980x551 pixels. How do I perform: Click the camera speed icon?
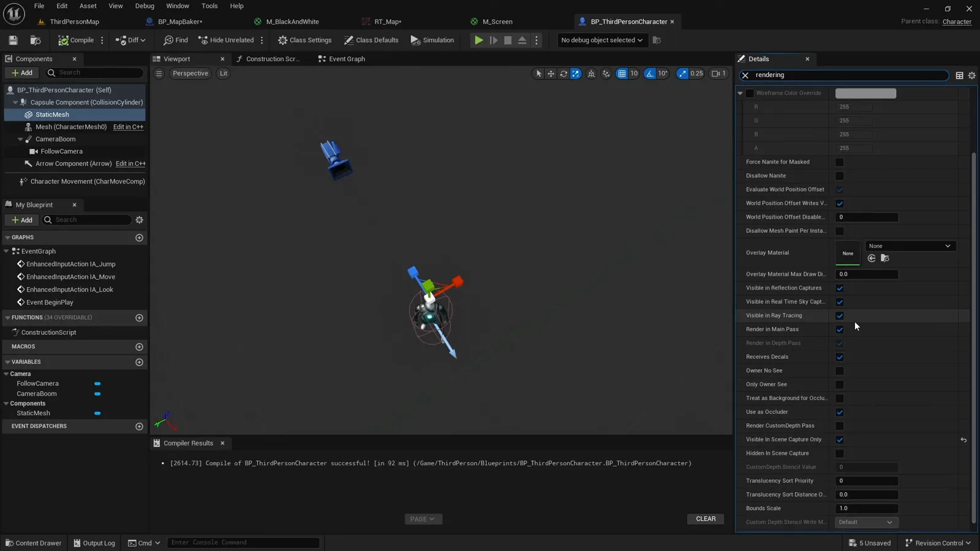[718, 73]
